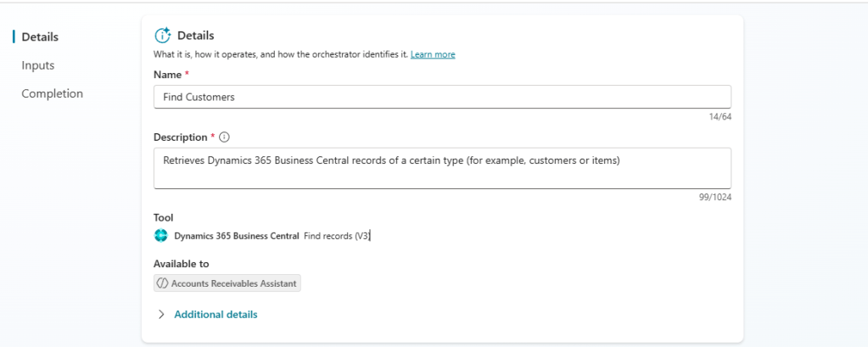868x347 pixels.
Task: Click the Find records (V3) tool text
Action: (x=337, y=236)
